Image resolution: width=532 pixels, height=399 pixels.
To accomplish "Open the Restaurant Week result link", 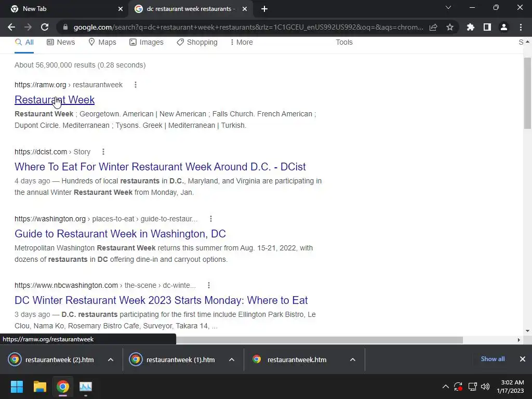I will (55, 100).
